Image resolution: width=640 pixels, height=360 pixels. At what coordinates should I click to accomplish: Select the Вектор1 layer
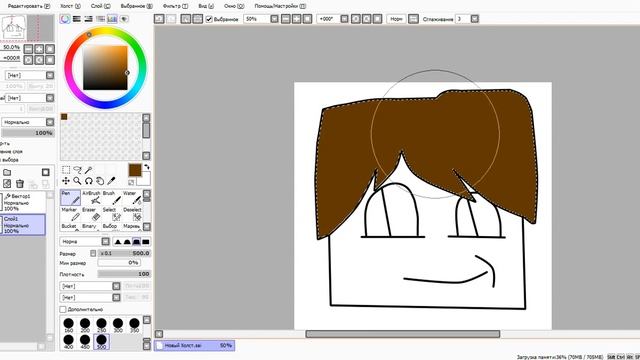pyautogui.click(x=22, y=202)
